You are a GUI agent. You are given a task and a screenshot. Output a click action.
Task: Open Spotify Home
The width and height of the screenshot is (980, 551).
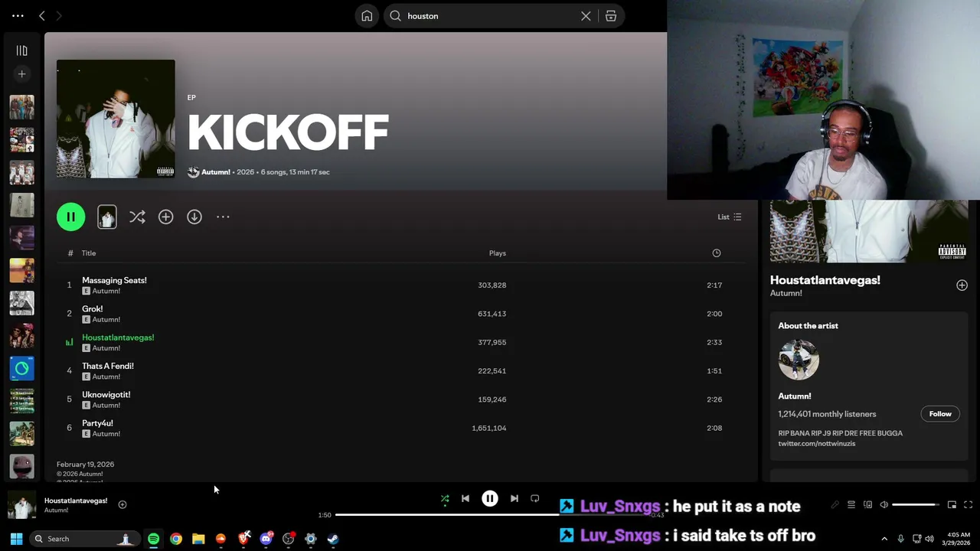(x=367, y=15)
